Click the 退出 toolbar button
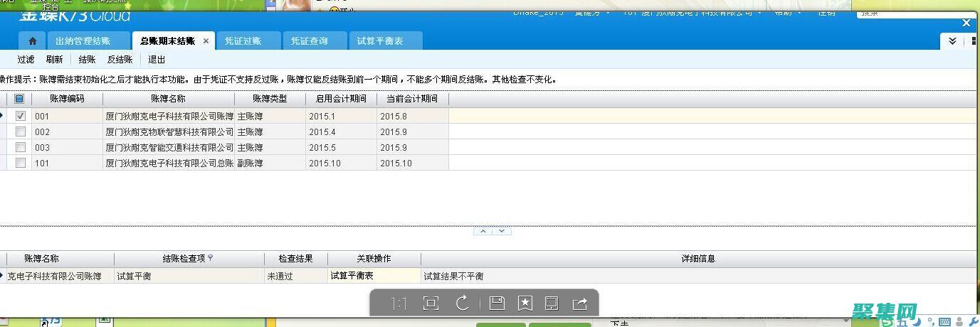The image size is (980, 327). [x=157, y=60]
